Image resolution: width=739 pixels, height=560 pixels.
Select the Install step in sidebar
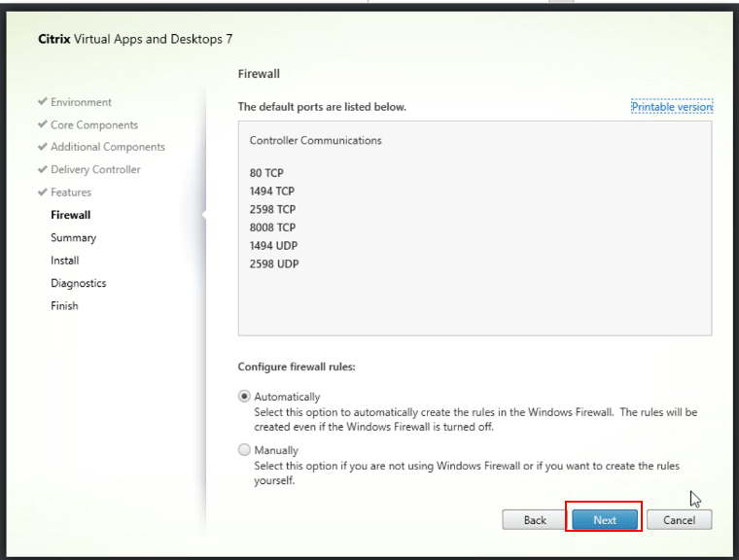pyautogui.click(x=65, y=261)
